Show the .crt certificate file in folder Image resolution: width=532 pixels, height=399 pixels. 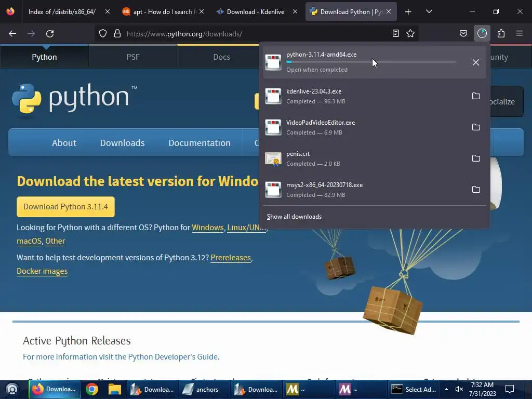point(476,158)
